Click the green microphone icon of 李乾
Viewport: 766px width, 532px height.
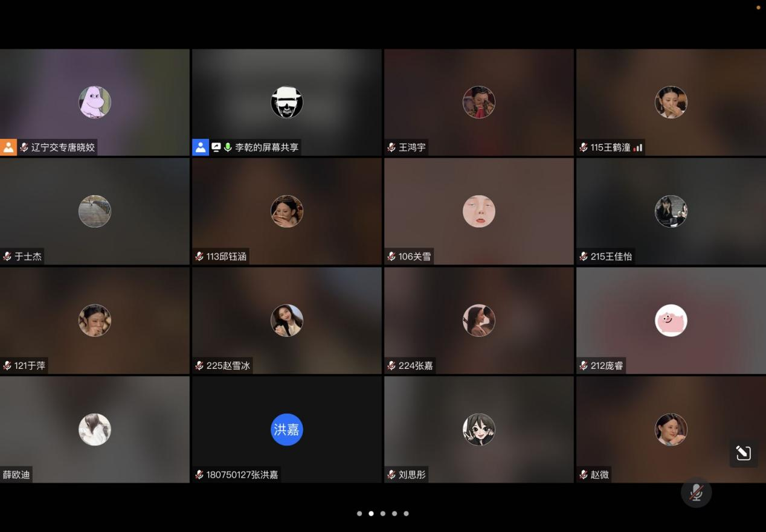(x=228, y=147)
